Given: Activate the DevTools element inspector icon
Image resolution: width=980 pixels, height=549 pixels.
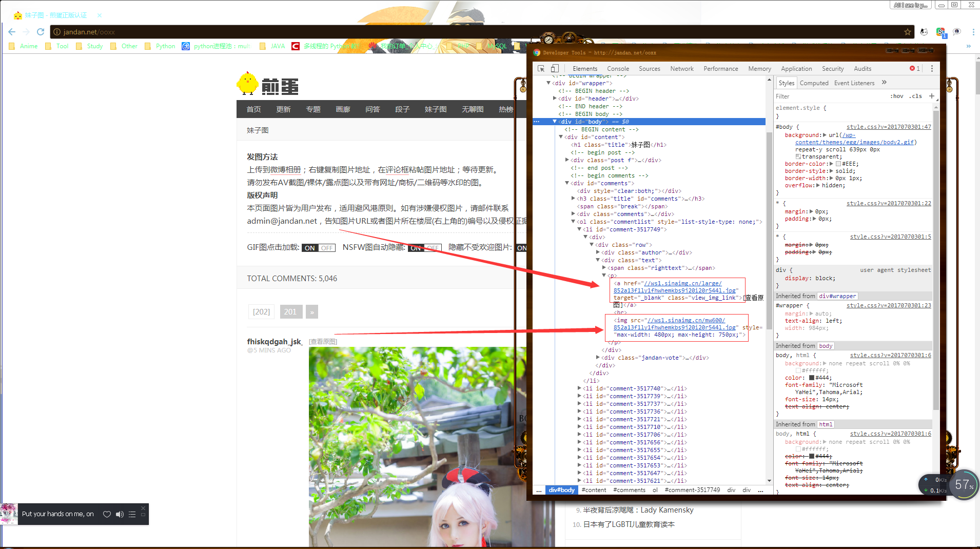Looking at the screenshot, I should [541, 68].
